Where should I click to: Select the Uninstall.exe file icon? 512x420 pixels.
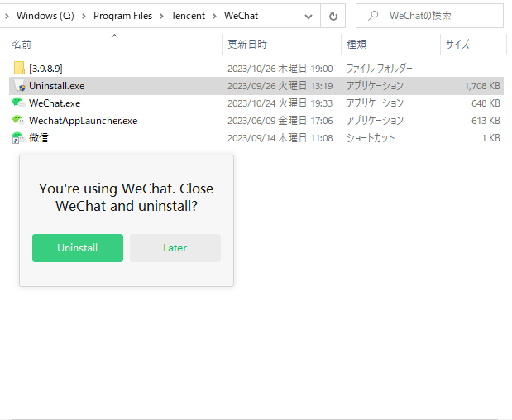19,85
